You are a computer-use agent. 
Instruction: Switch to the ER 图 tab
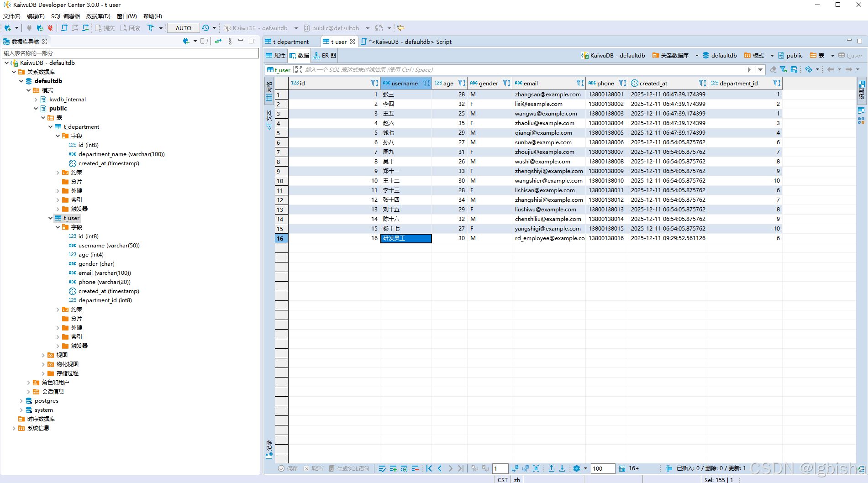[x=325, y=55]
